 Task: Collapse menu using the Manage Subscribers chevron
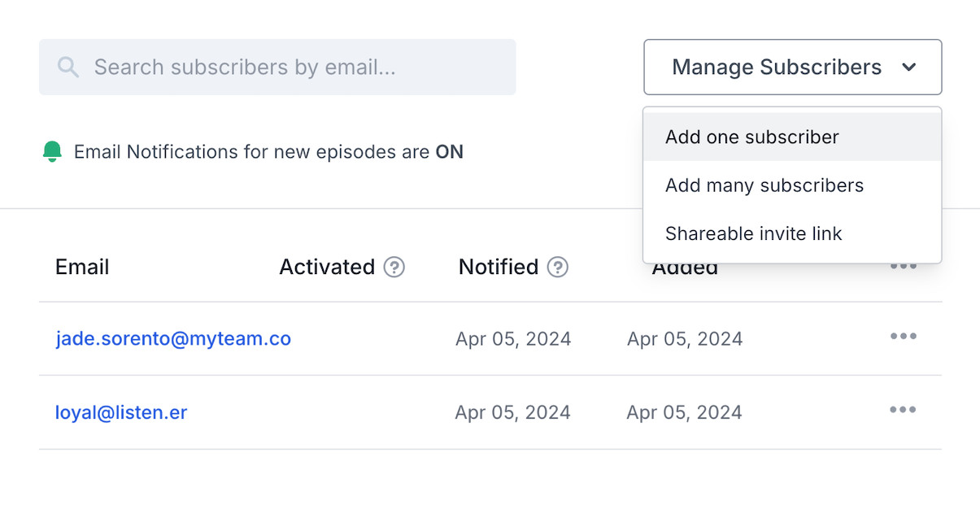909,67
